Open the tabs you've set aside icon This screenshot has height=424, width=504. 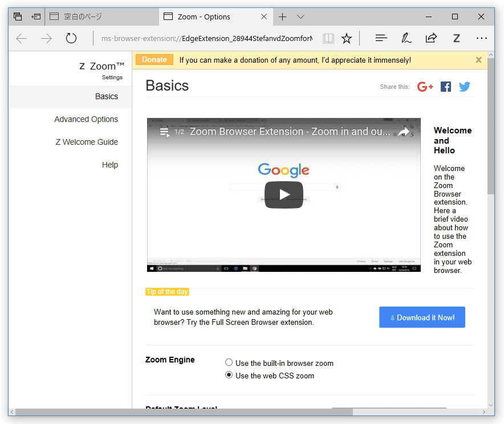click(x=18, y=17)
